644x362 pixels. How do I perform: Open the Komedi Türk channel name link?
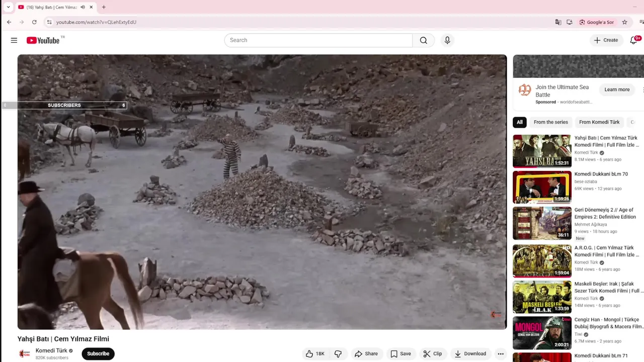point(51,350)
